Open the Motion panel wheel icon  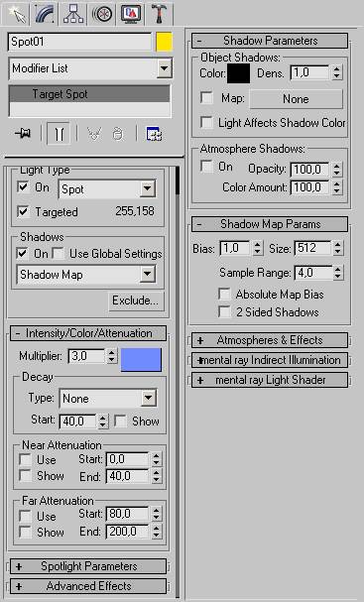click(x=102, y=14)
